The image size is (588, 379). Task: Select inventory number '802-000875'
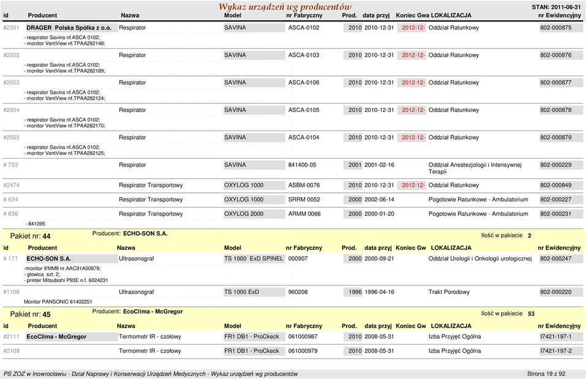556,28
